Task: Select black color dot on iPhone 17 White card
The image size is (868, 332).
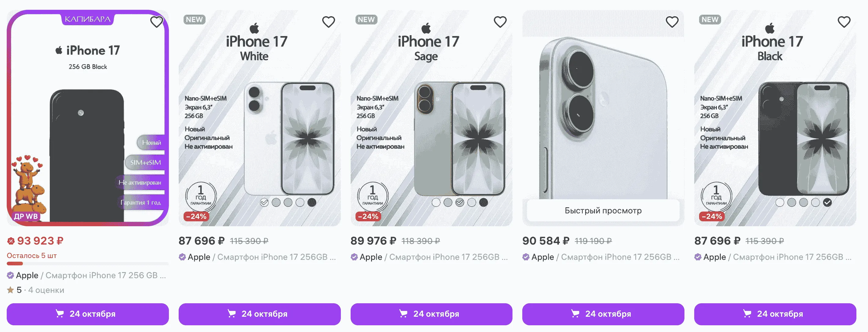Action: 312,202
